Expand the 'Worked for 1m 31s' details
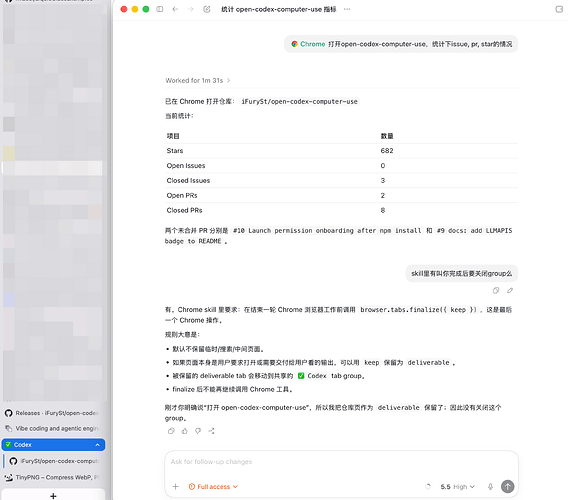The height and width of the screenshot is (500, 568). coord(198,80)
